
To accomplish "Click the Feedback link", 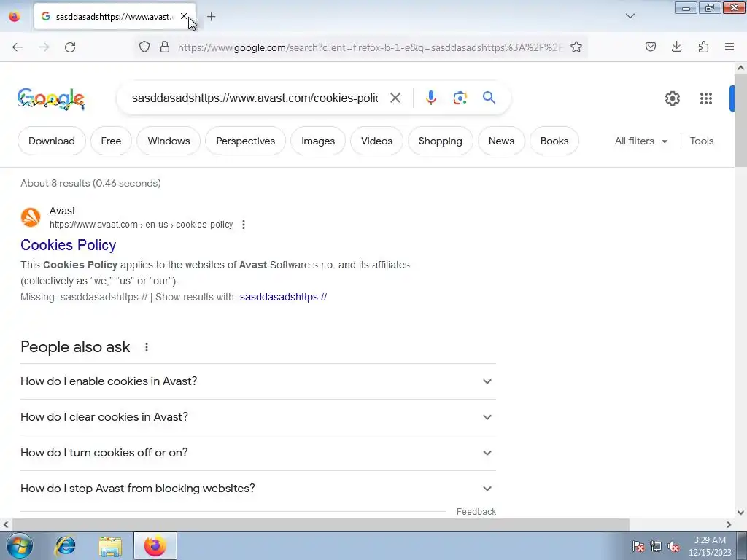I will (x=476, y=511).
